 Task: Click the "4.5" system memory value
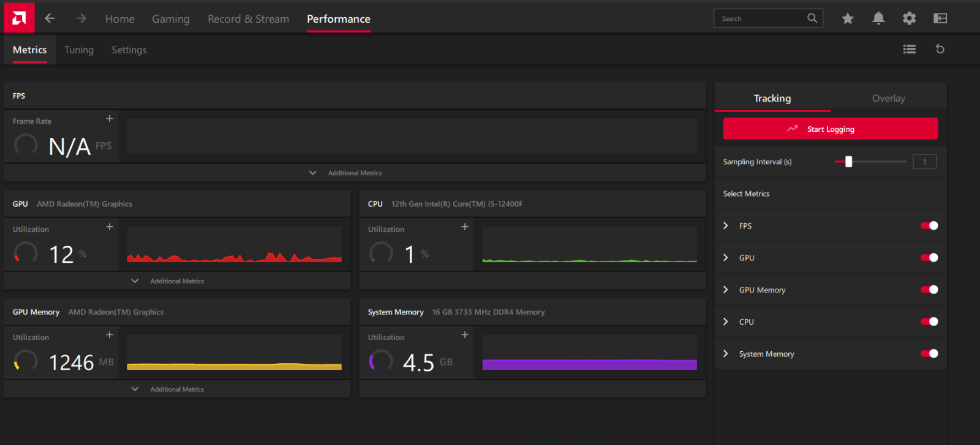(x=418, y=362)
